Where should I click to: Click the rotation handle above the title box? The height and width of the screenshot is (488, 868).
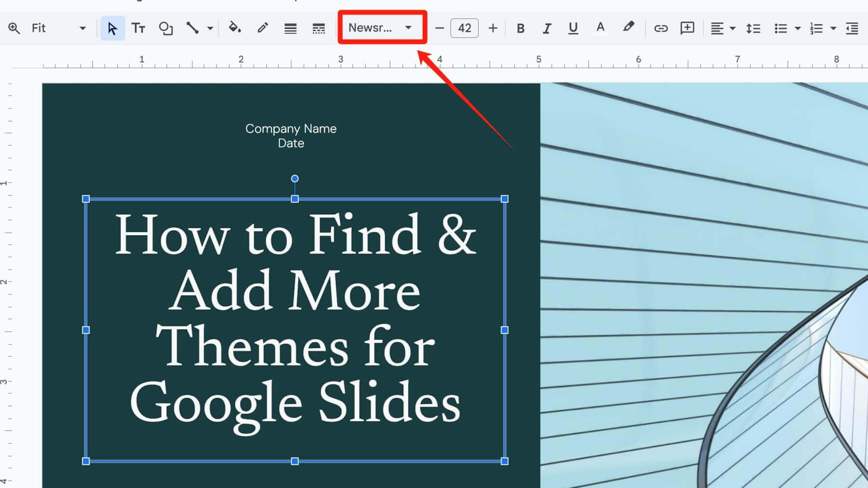pyautogui.click(x=295, y=179)
